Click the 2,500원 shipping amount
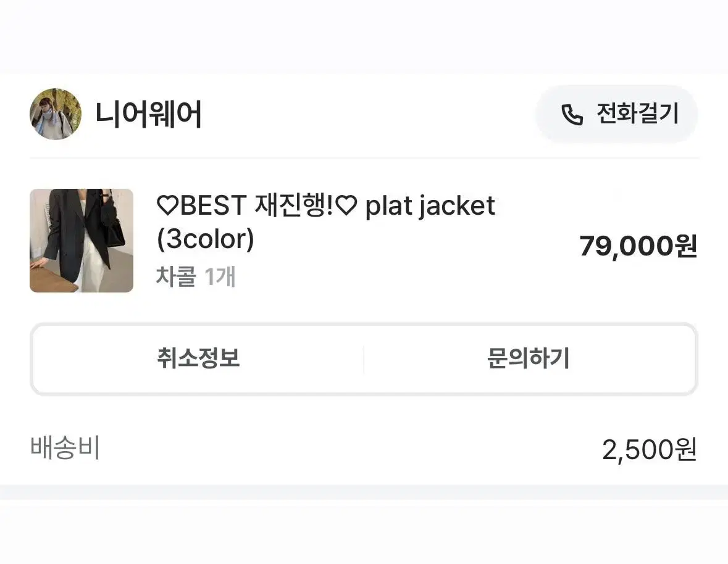Viewport: 728px width, 564px height. pos(649,450)
